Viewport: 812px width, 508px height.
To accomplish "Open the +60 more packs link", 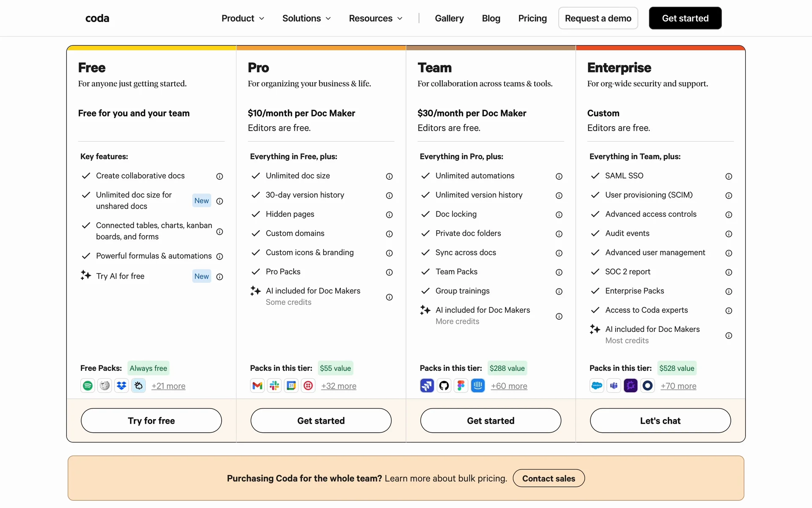I will pos(509,386).
